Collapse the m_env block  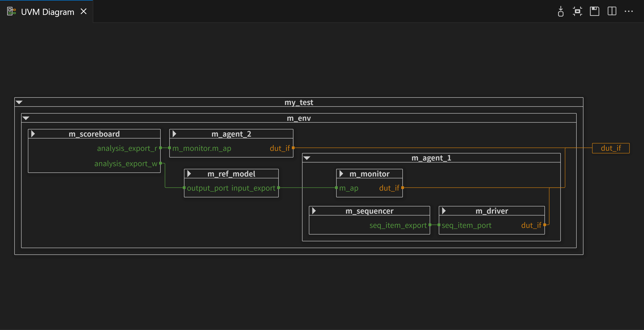(26, 118)
